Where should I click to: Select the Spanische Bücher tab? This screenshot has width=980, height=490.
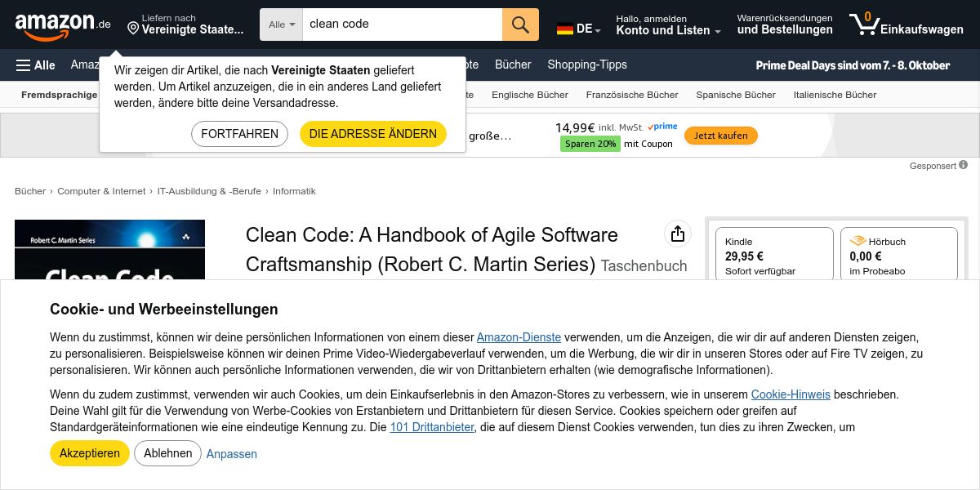tap(736, 95)
